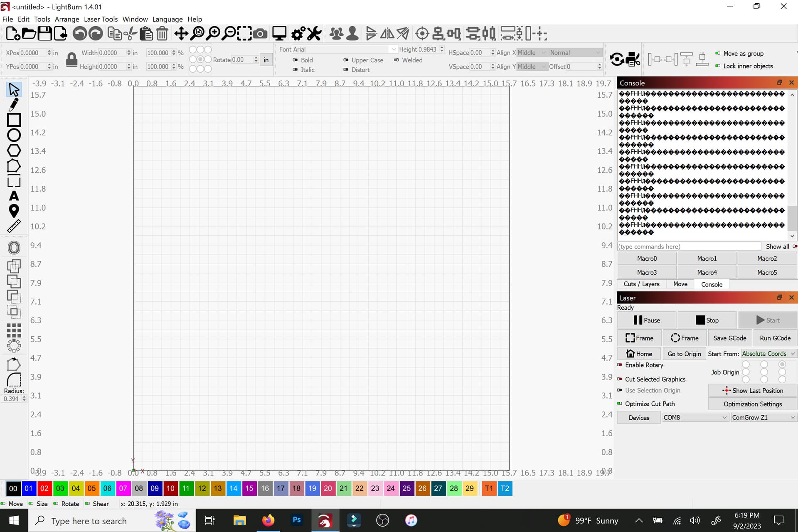This screenshot has height=532, width=798.
Task: Select the Draw Lines pencil tool
Action: point(14,105)
